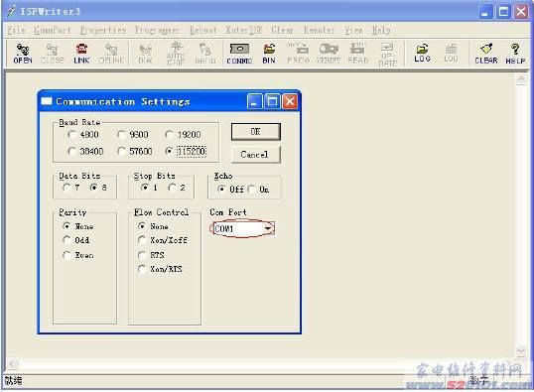Open the View menu
Image resolution: width=534 pixels, height=392 pixels.
[353, 30]
